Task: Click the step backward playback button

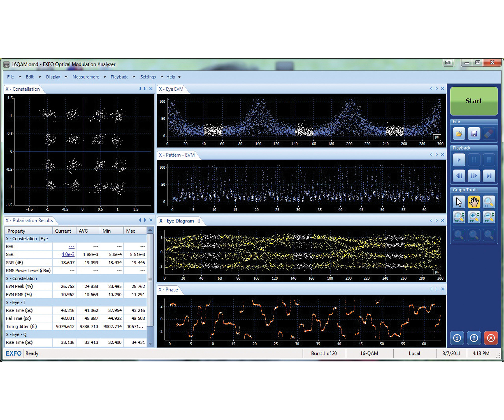Action: (x=459, y=176)
